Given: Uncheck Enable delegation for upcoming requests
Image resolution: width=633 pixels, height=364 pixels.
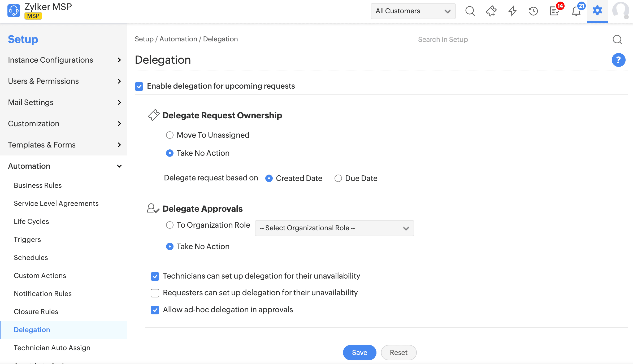Looking at the screenshot, I should pyautogui.click(x=139, y=86).
